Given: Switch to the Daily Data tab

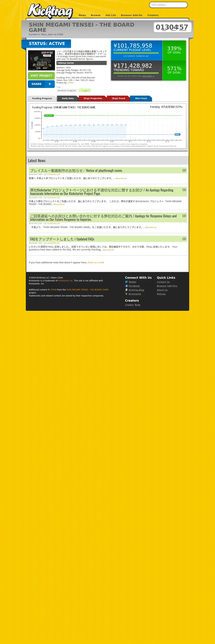Looking at the screenshot, I should coord(68,98).
